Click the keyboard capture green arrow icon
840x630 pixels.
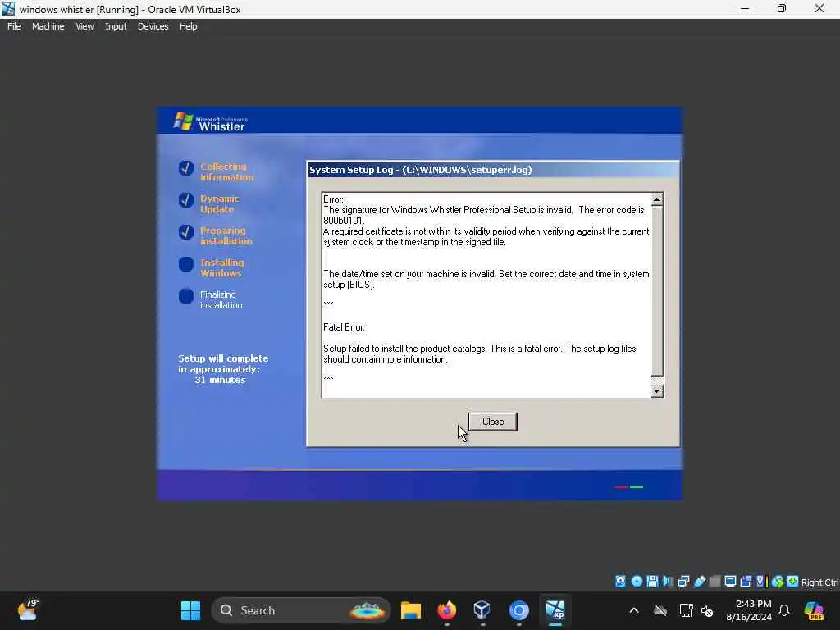coord(793,582)
